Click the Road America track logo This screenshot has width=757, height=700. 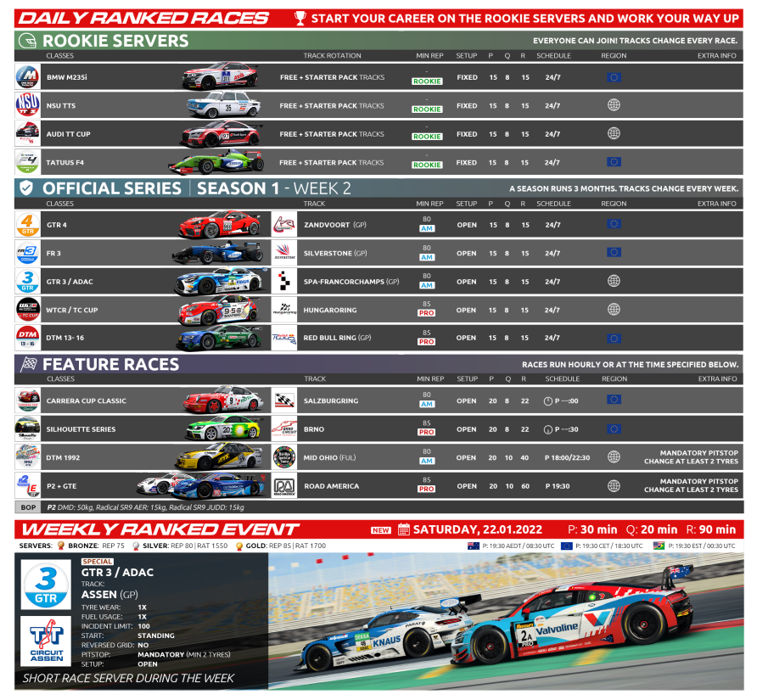284,486
